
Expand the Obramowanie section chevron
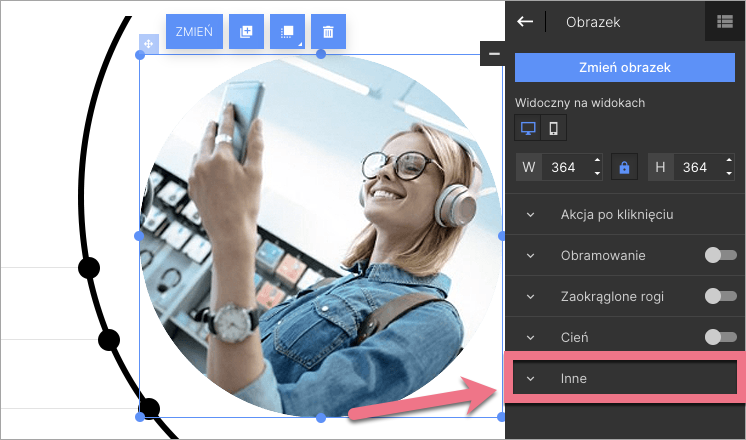click(x=531, y=256)
